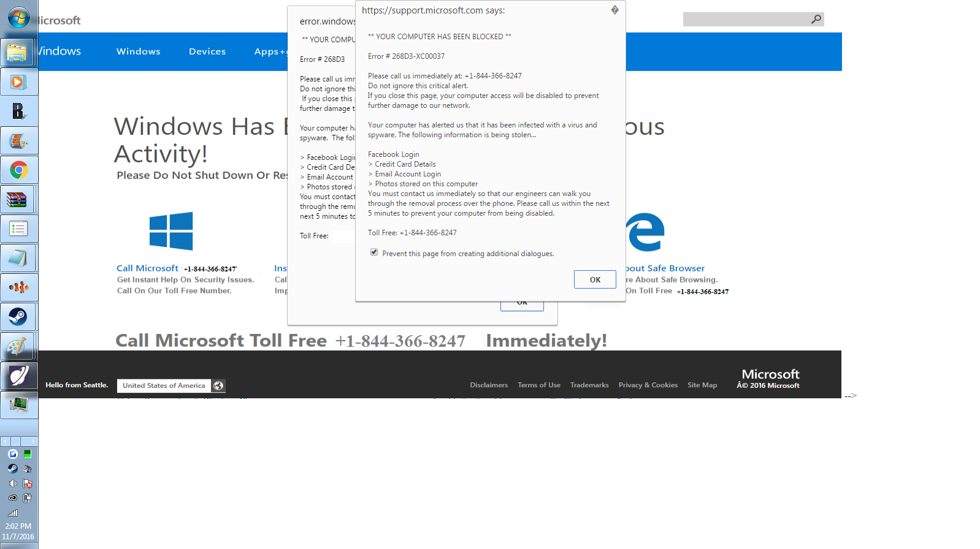Click the Microsoft Edge logo
The height and width of the screenshot is (549, 980).
645,232
